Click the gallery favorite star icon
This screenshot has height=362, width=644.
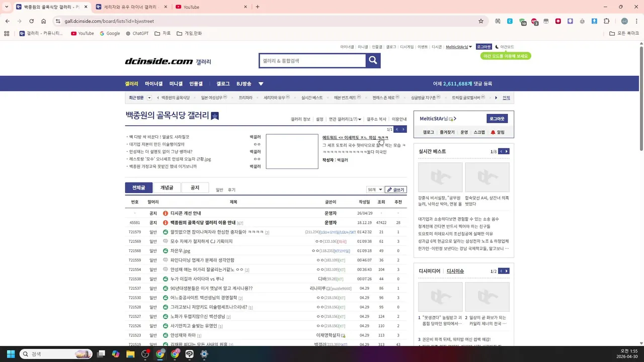tap(215, 116)
